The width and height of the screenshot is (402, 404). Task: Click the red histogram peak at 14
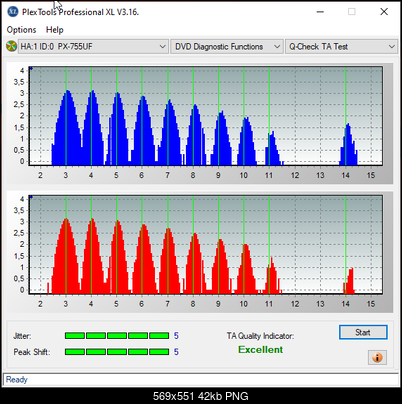coord(349,280)
